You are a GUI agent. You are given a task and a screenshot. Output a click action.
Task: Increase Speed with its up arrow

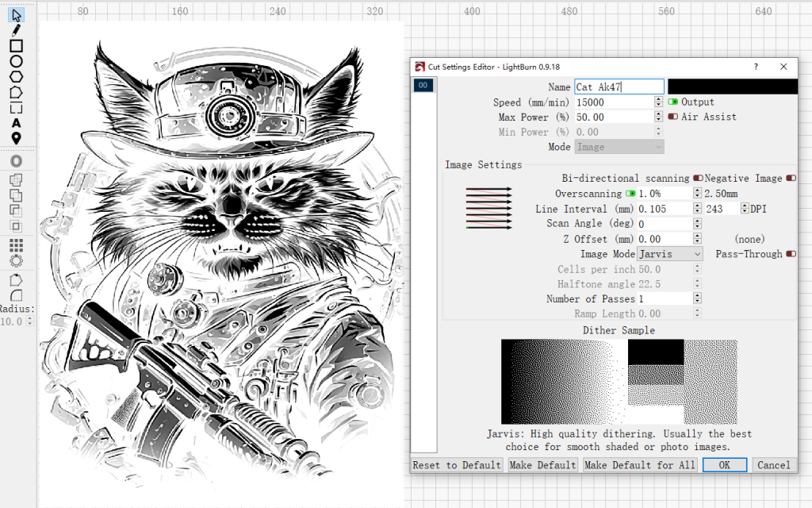coord(658,99)
